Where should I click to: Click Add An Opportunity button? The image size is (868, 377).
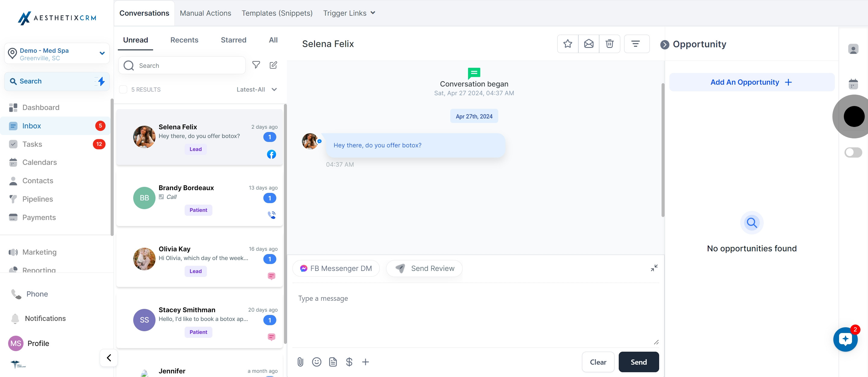pyautogui.click(x=751, y=82)
